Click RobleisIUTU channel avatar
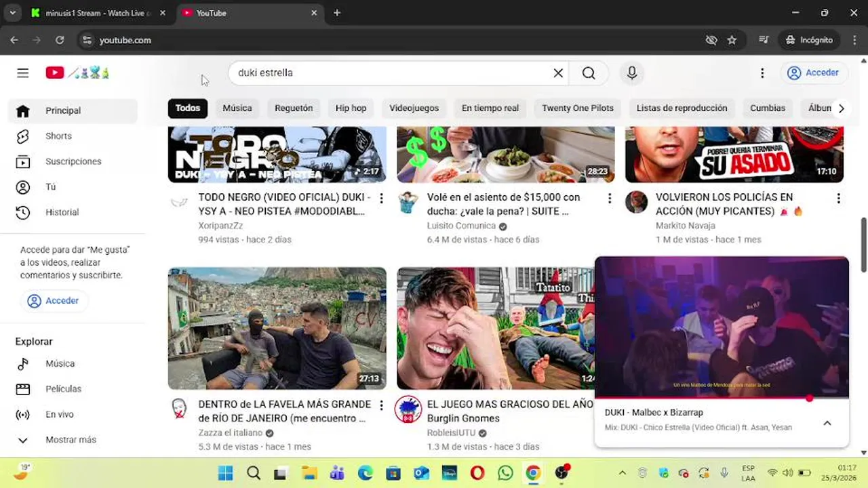This screenshot has height=488, width=868. point(408,409)
